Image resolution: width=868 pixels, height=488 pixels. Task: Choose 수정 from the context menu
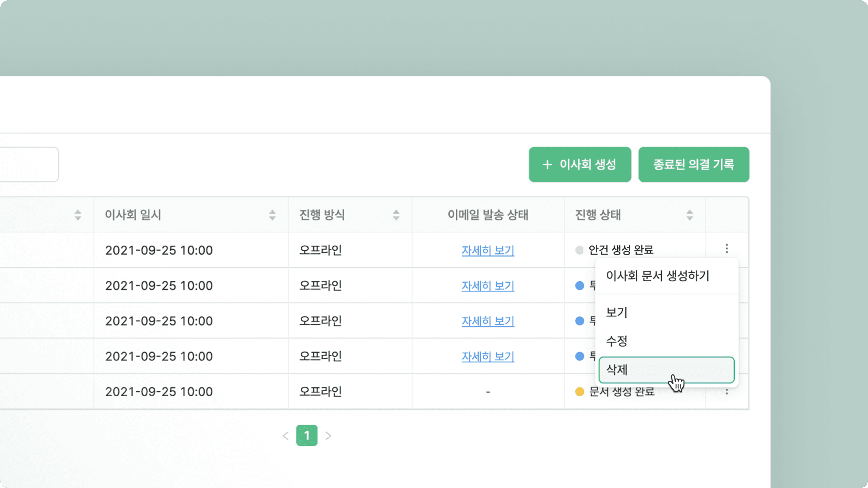(x=617, y=341)
